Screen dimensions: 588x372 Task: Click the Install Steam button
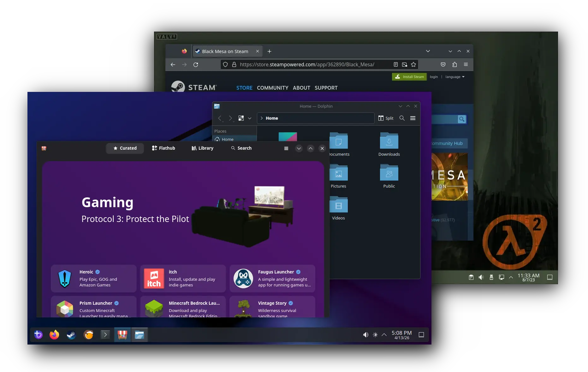click(409, 76)
